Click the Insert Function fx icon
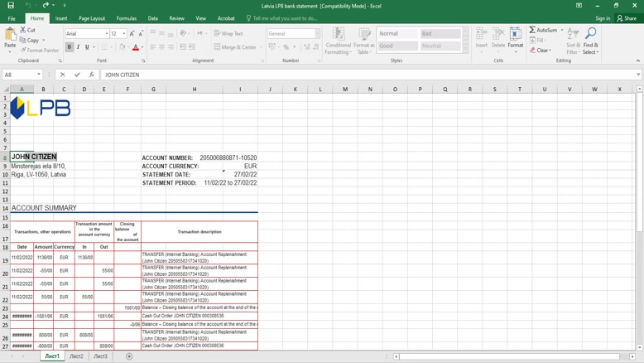This screenshot has width=644, height=363. coord(92,75)
